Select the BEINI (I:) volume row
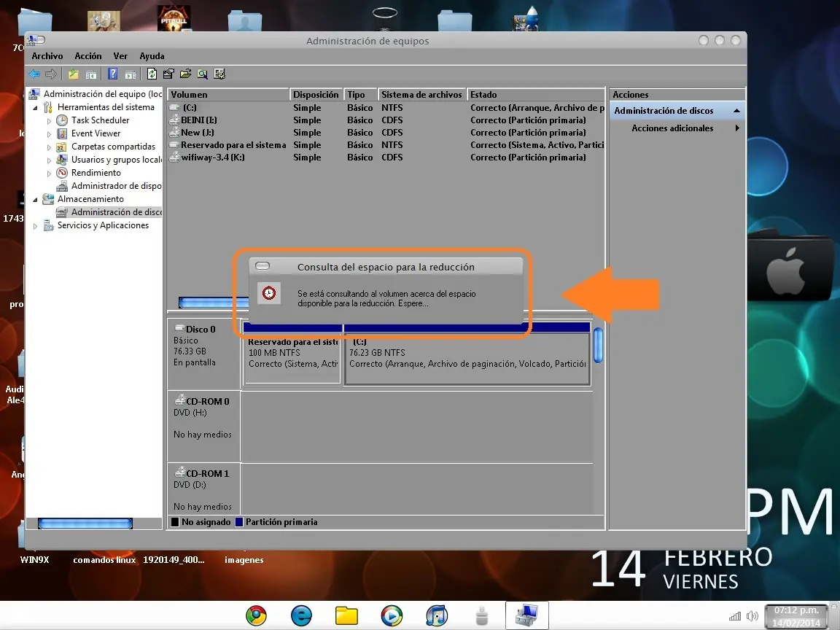Image resolution: width=840 pixels, height=630 pixels. (x=386, y=120)
